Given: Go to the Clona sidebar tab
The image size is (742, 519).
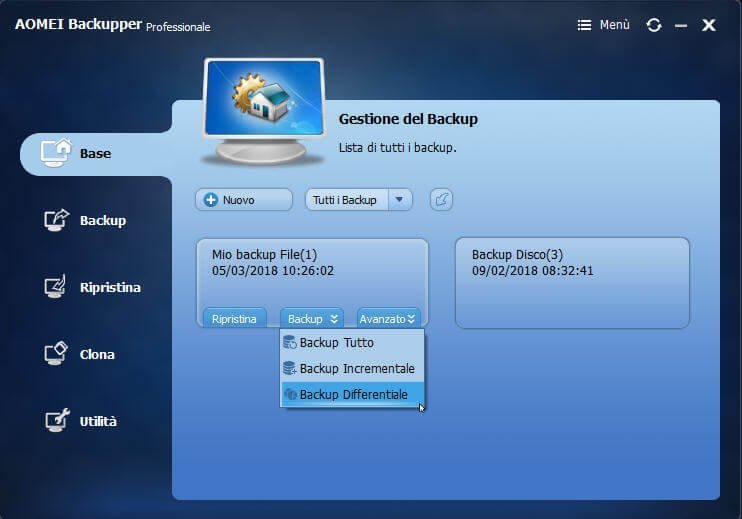Looking at the screenshot, I should point(80,354).
